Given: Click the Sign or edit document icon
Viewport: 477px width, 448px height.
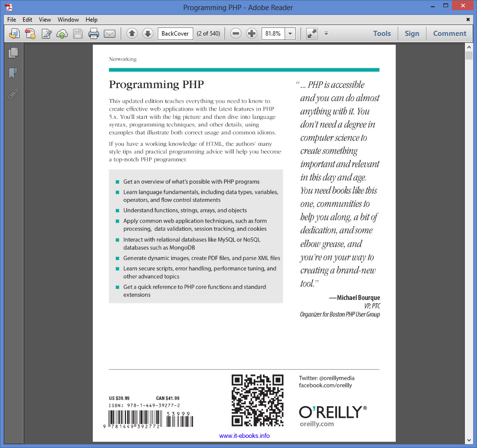Looking at the screenshot, I should [46, 34].
